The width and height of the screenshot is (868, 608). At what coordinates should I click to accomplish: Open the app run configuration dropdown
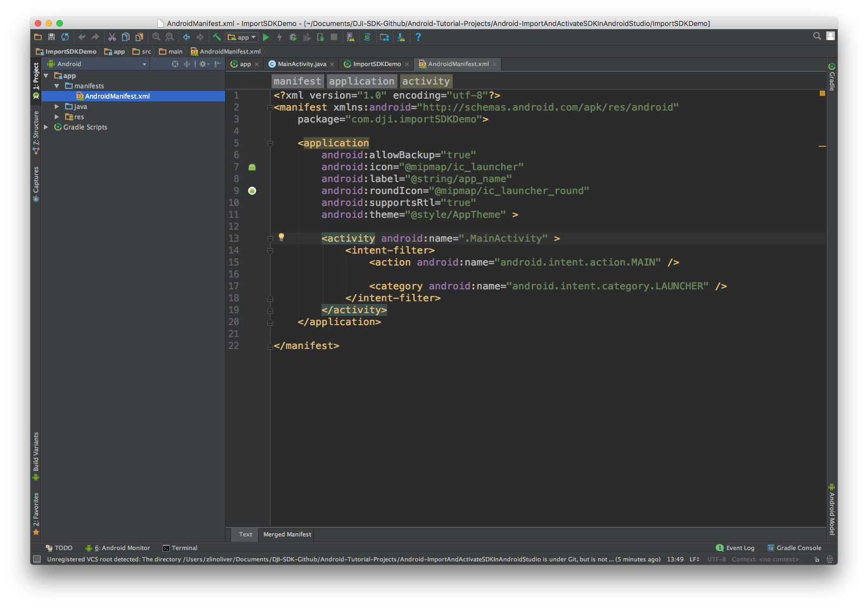click(x=241, y=37)
